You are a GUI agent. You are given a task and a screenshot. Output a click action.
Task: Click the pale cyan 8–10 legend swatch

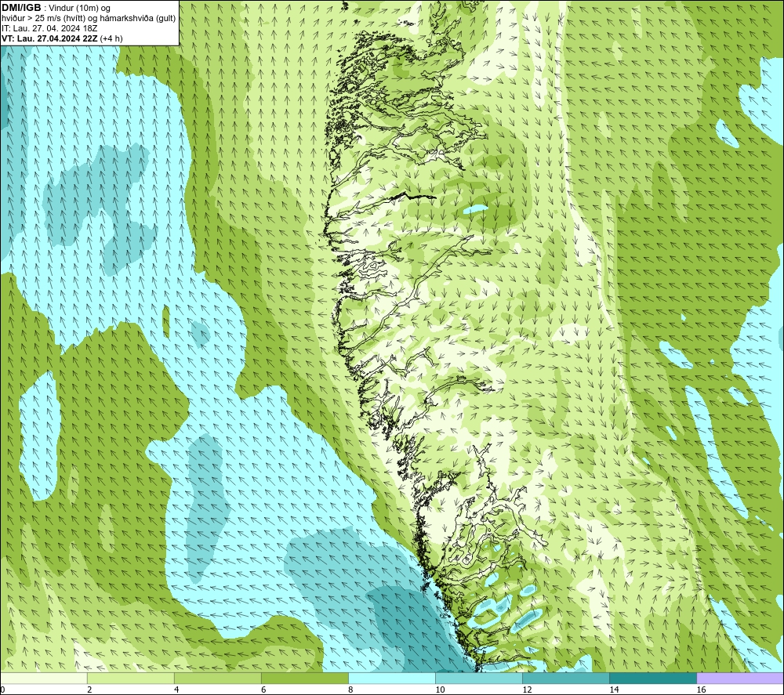click(x=391, y=678)
